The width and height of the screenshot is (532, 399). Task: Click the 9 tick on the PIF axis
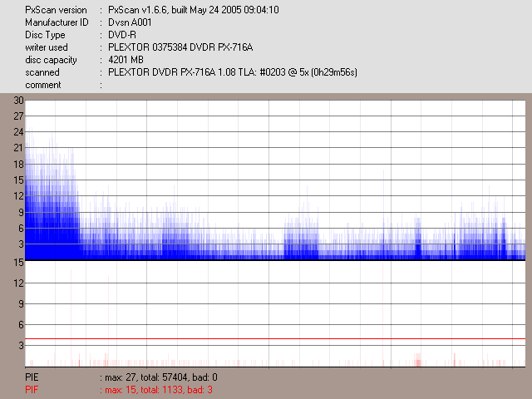tap(21, 304)
